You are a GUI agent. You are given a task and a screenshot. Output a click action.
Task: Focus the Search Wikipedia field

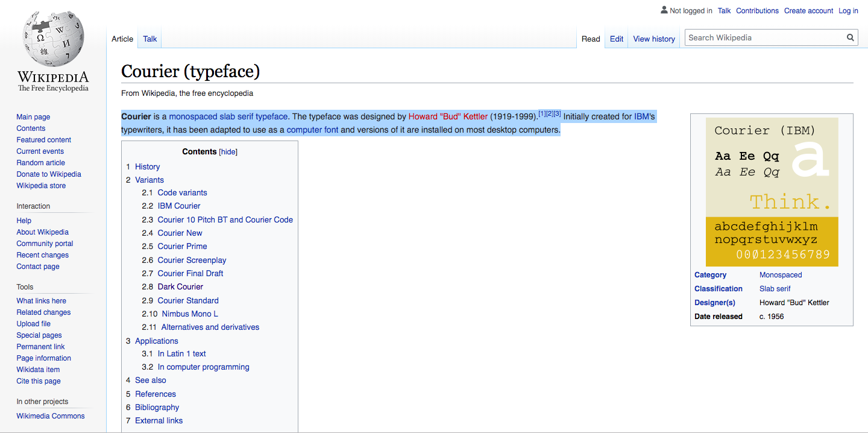coord(766,37)
